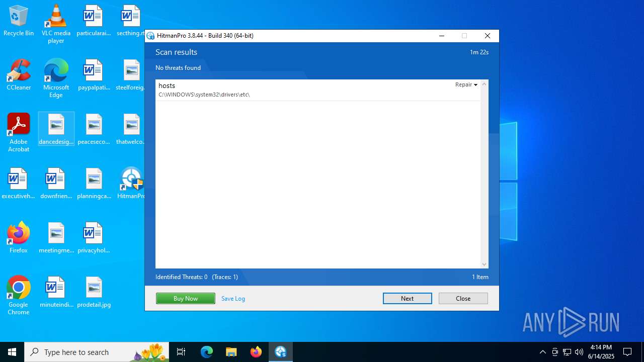Open the Recycle Bin desktop icon

click(19, 21)
